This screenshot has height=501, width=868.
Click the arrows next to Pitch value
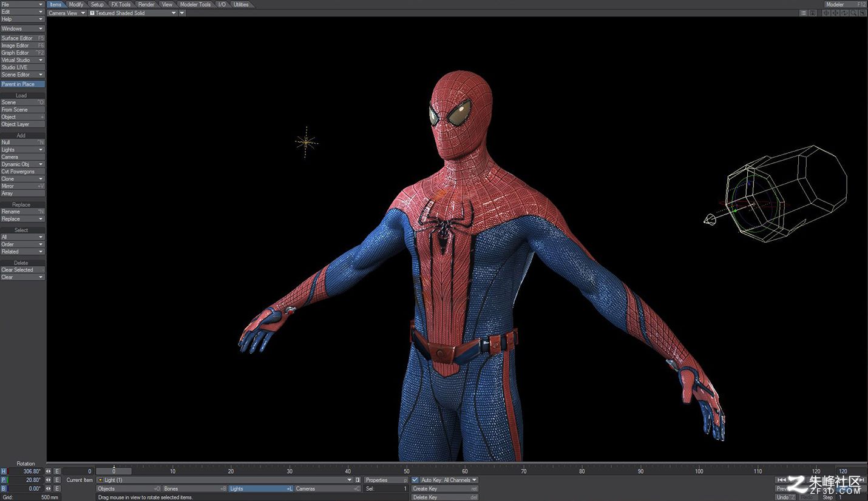(48, 480)
